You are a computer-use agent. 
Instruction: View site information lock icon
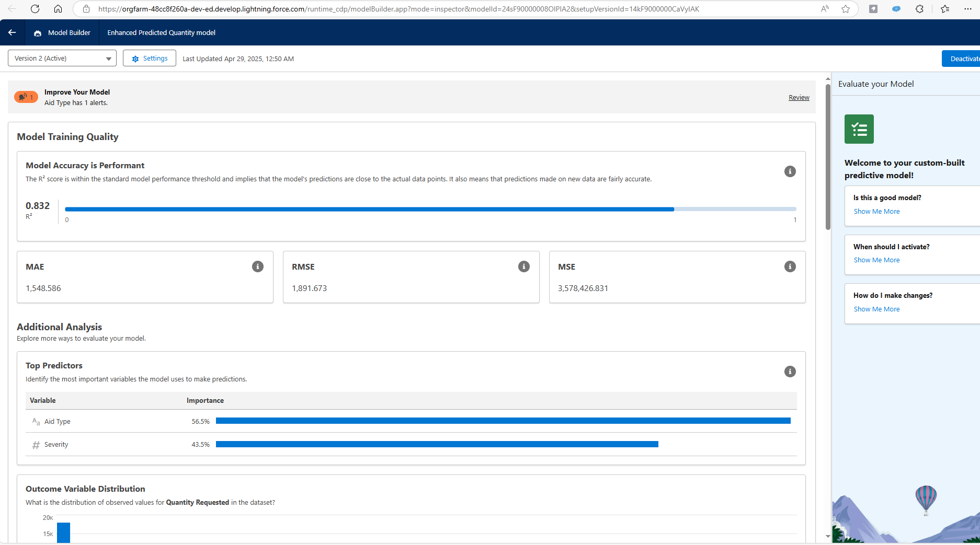[x=86, y=9]
